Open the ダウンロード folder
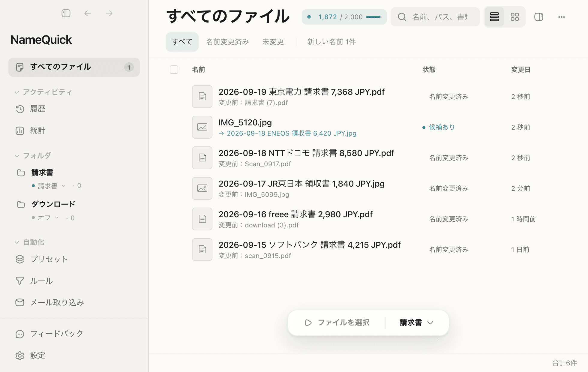Screen dimensions: 588x372 click(53, 204)
